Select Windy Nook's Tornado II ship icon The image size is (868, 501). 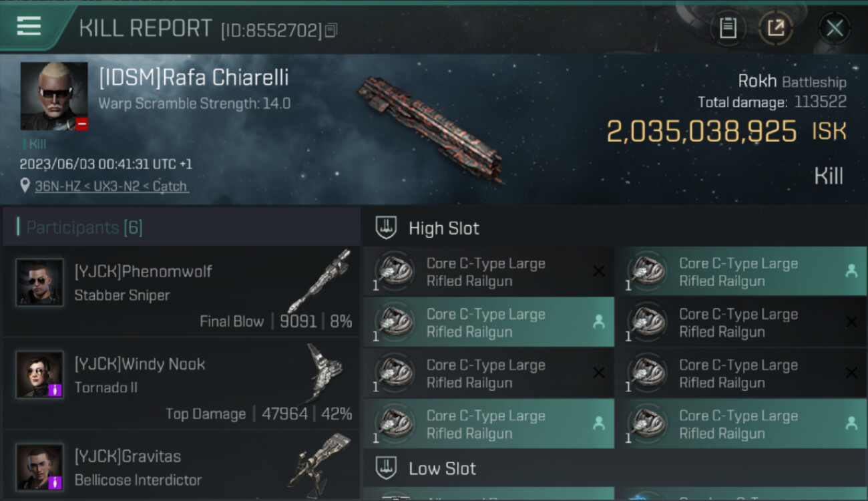[325, 373]
